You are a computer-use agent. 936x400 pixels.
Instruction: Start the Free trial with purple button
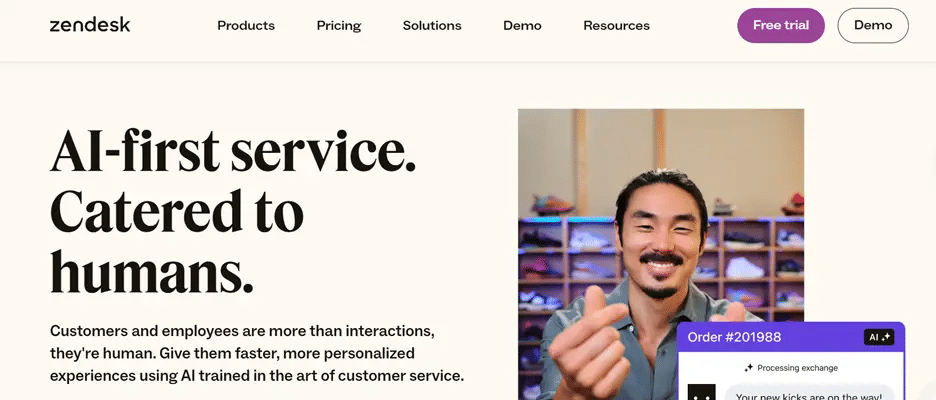coord(781,25)
